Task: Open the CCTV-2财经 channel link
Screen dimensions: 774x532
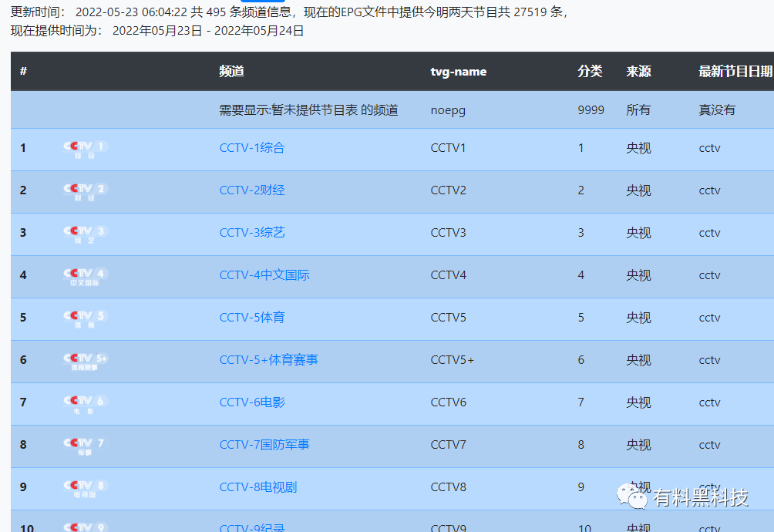Action: [252, 190]
